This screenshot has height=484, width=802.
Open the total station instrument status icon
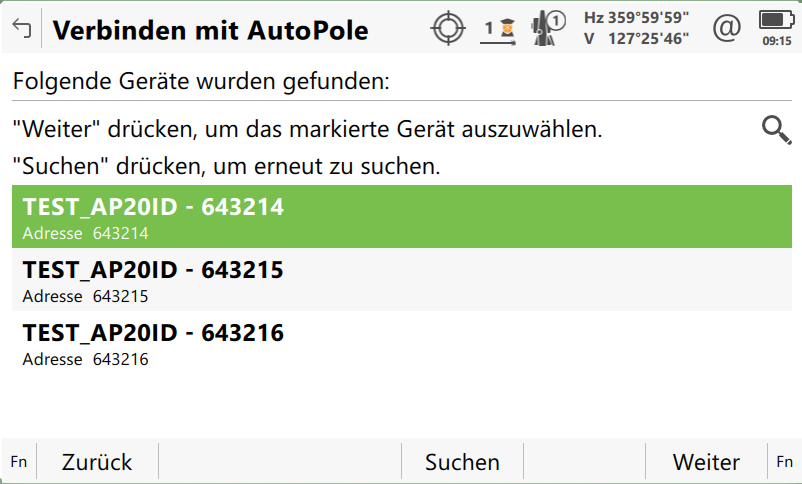(x=549, y=28)
